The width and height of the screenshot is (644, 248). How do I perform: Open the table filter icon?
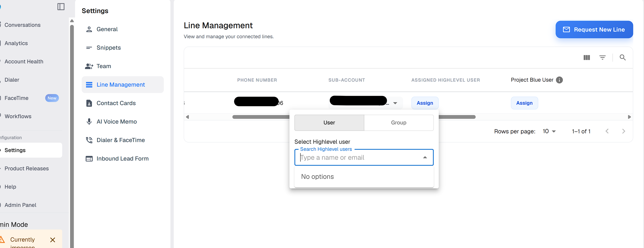click(602, 58)
